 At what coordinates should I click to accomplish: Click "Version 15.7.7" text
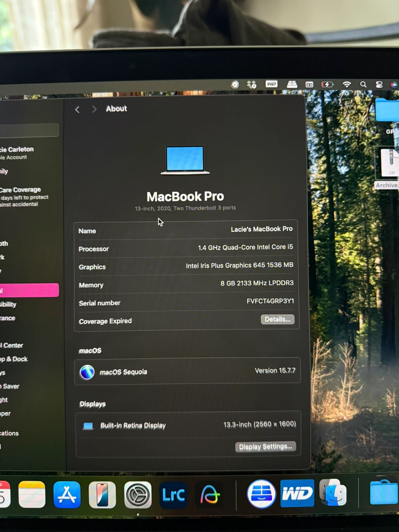[x=275, y=371]
